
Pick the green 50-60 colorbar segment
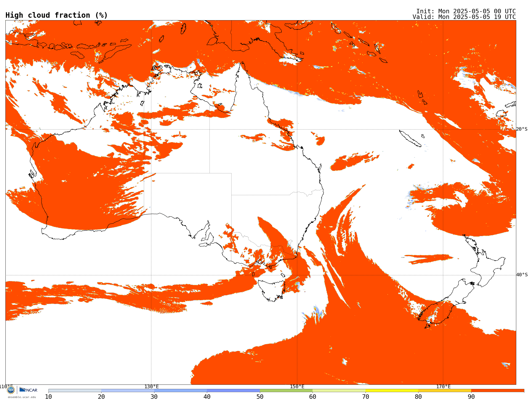pyautogui.click(x=286, y=391)
